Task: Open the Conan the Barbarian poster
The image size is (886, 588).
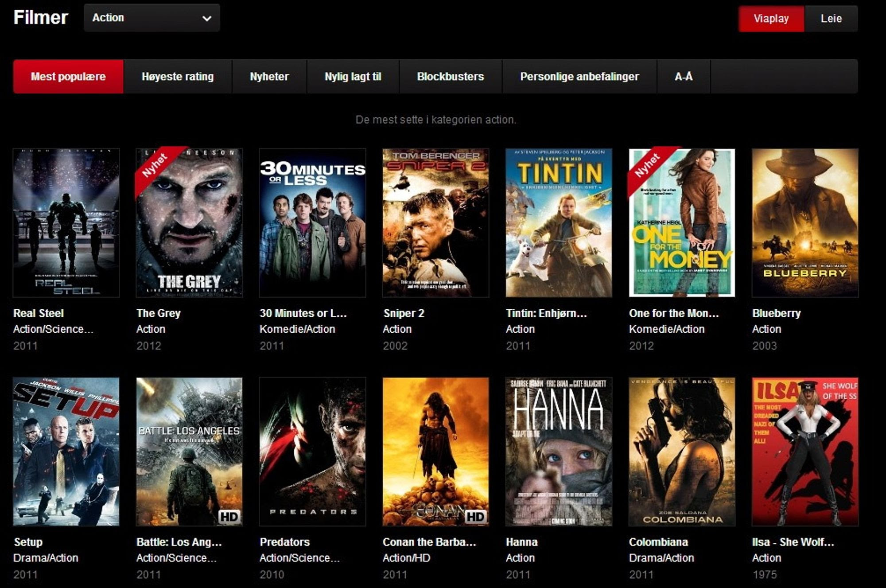Action: 436,452
